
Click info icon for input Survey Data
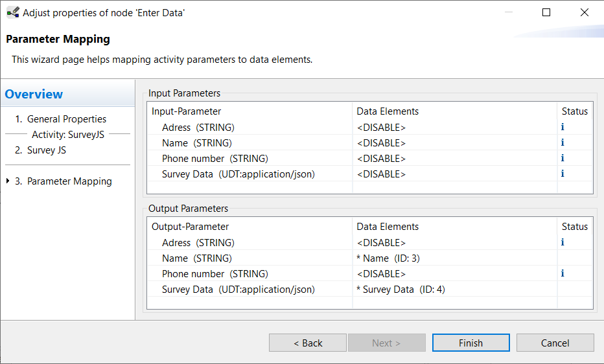click(563, 174)
